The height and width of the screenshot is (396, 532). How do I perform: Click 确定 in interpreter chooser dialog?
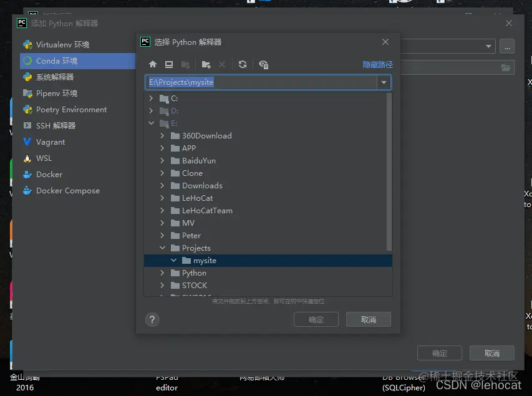(x=316, y=320)
